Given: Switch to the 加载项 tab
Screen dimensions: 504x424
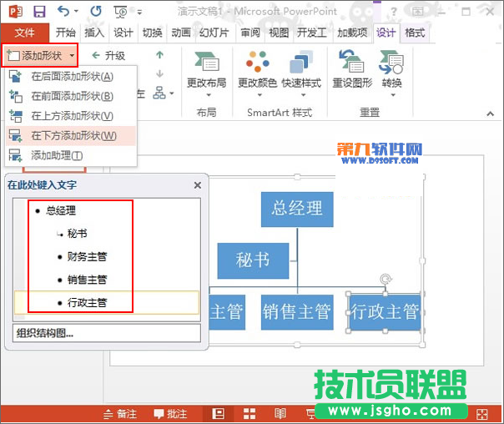Looking at the screenshot, I should coord(352,33).
